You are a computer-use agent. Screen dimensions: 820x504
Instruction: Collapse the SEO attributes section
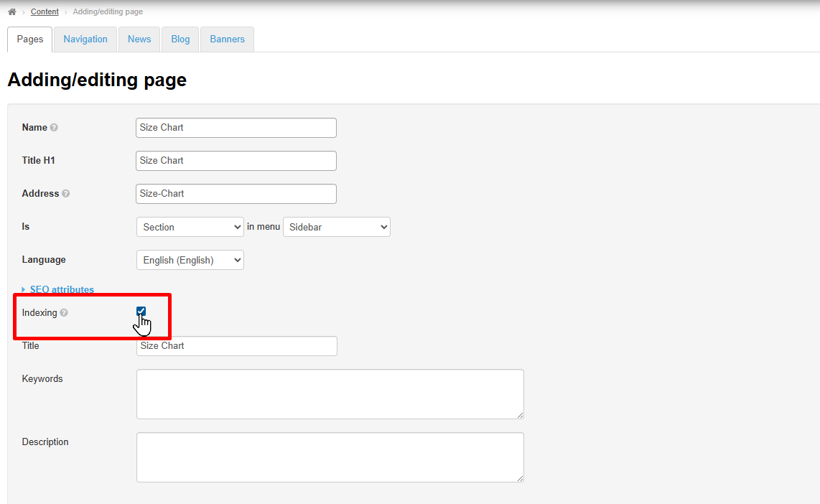61,289
